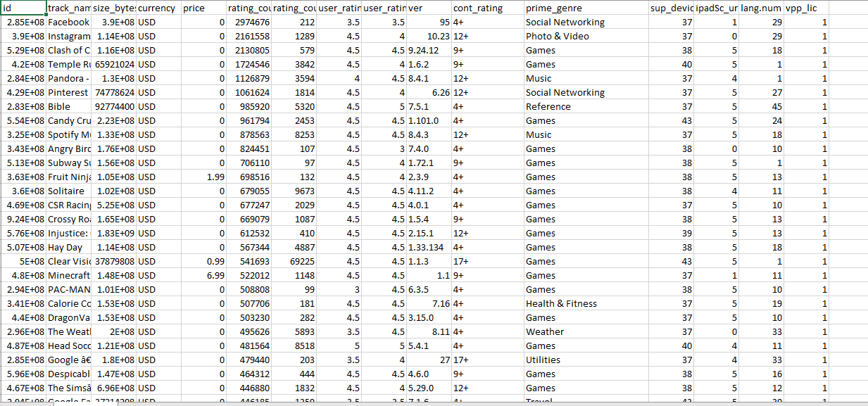
Task: Click the 'Facebook' track name cell
Action: click(x=69, y=23)
